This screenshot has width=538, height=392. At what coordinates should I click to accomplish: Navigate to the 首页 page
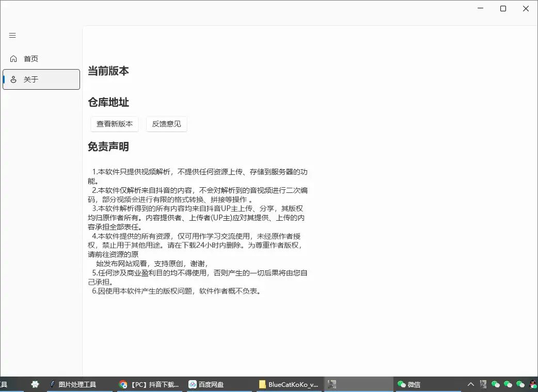30,58
